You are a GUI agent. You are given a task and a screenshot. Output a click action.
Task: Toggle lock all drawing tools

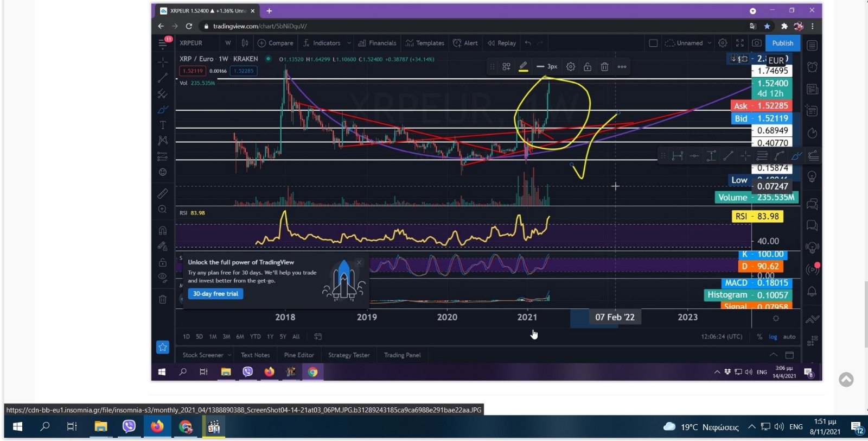pos(162,262)
